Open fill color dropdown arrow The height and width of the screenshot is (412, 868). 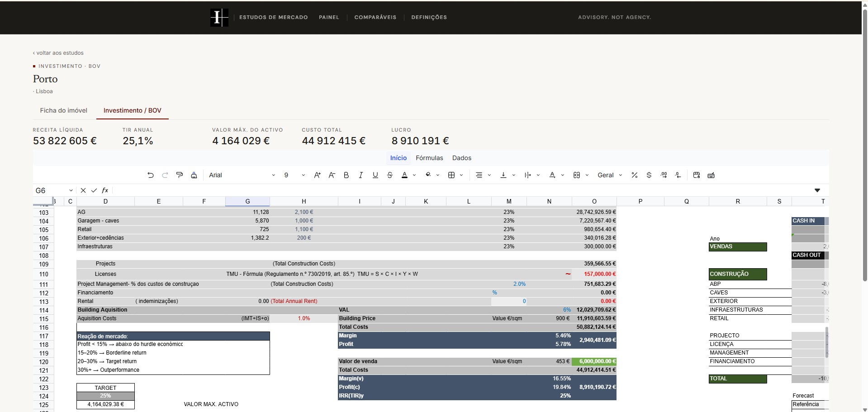point(438,175)
